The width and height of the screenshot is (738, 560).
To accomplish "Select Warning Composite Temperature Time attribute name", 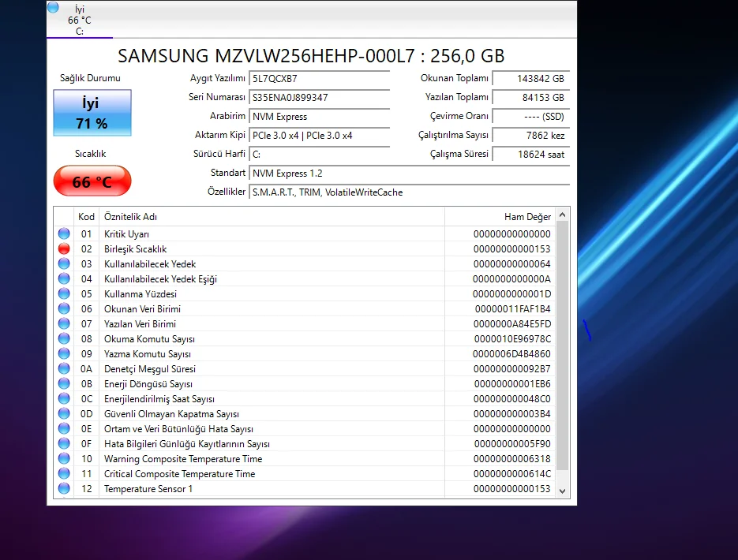I will (183, 458).
